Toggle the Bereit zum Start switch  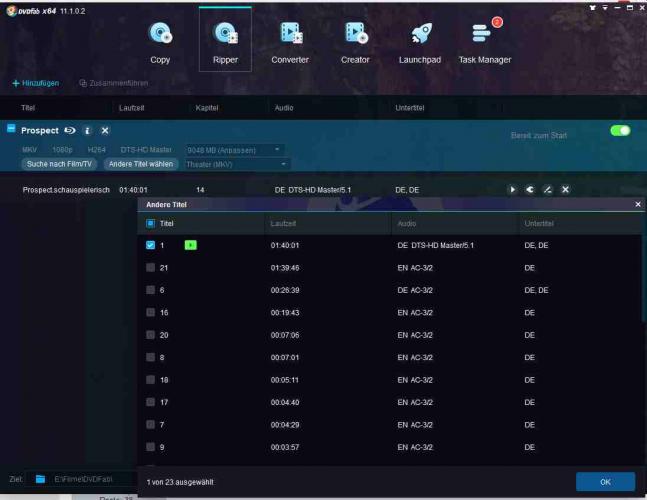click(620, 131)
